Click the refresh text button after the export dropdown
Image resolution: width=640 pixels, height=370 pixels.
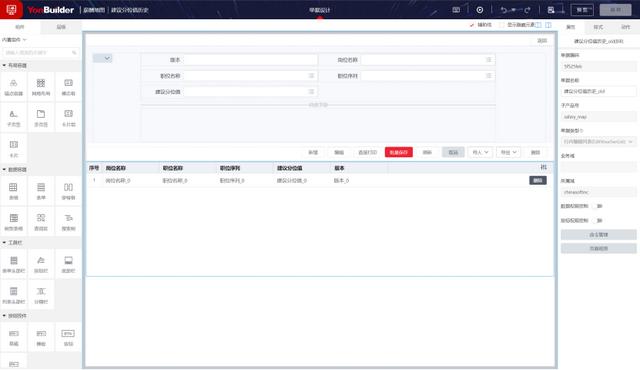click(535, 152)
